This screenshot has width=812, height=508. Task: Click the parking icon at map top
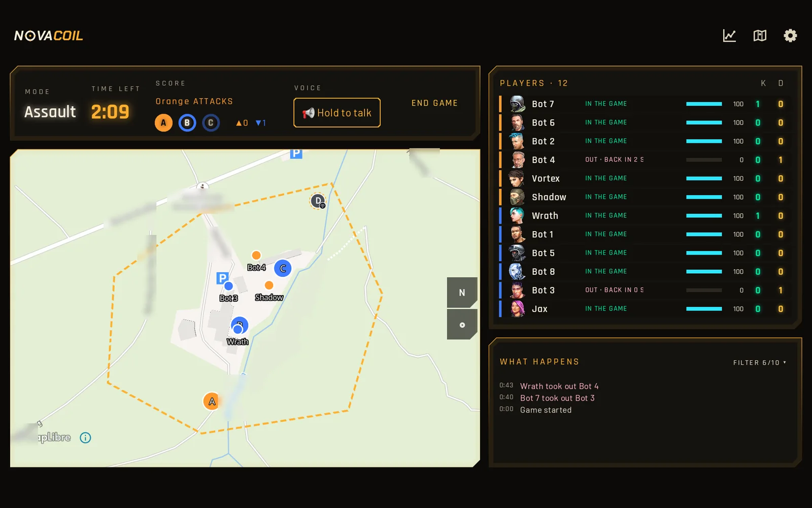click(296, 153)
